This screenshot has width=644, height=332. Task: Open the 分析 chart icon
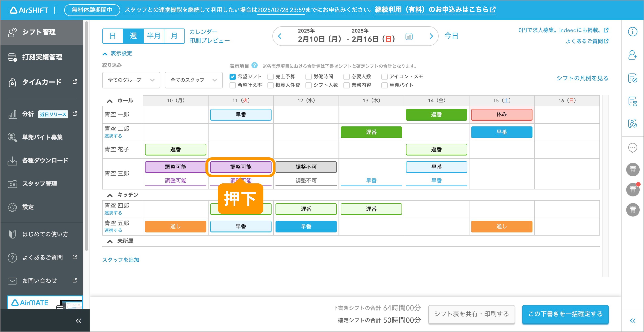coord(12,114)
